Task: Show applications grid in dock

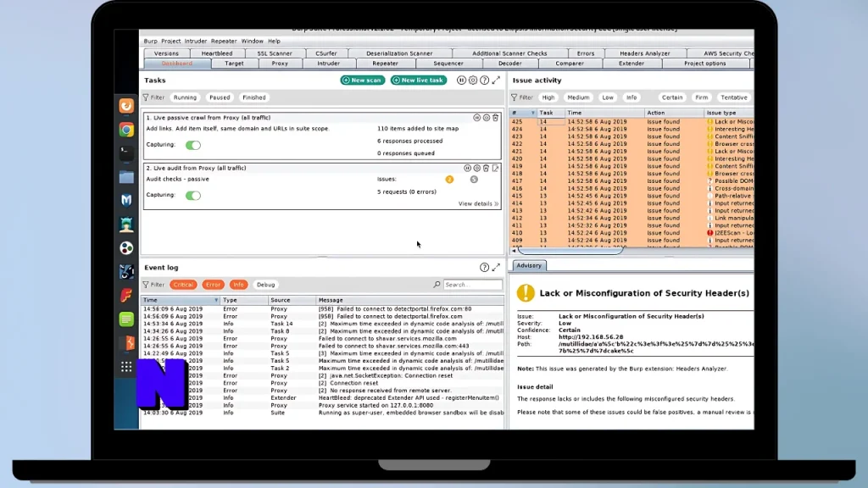Action: (126, 367)
